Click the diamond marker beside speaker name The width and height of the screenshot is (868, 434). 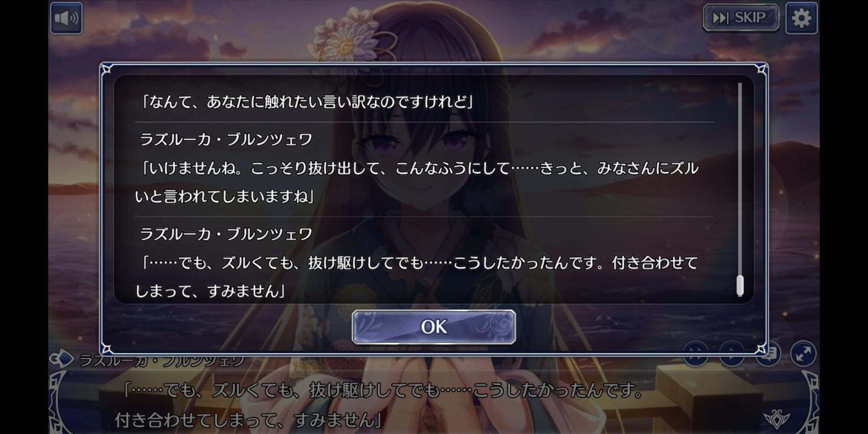pos(62,359)
